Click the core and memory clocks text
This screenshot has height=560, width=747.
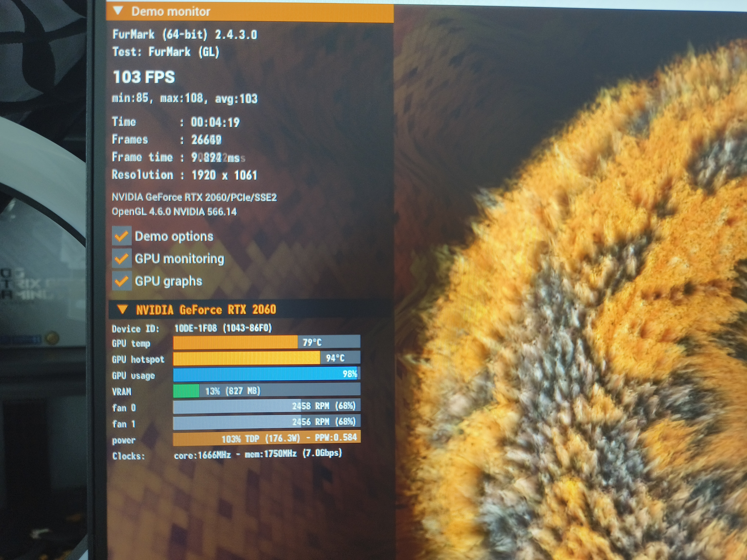[258, 454]
